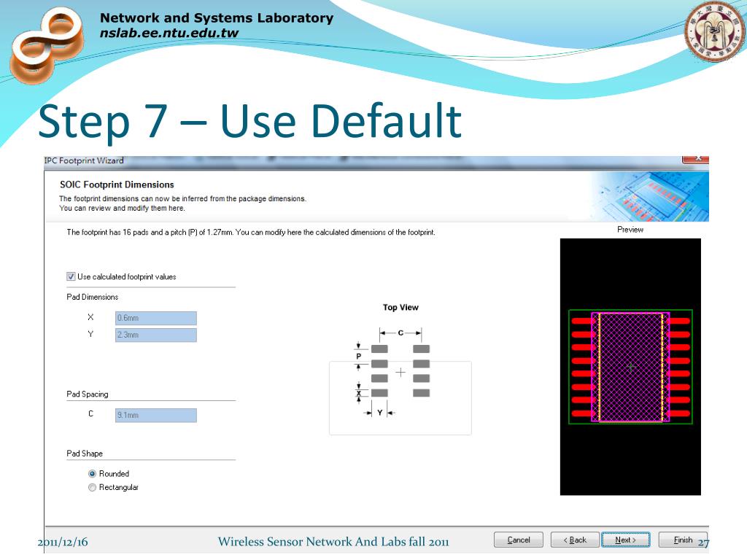
Task: Click the Pad Dimensions X field
Action: pyautogui.click(x=156, y=318)
